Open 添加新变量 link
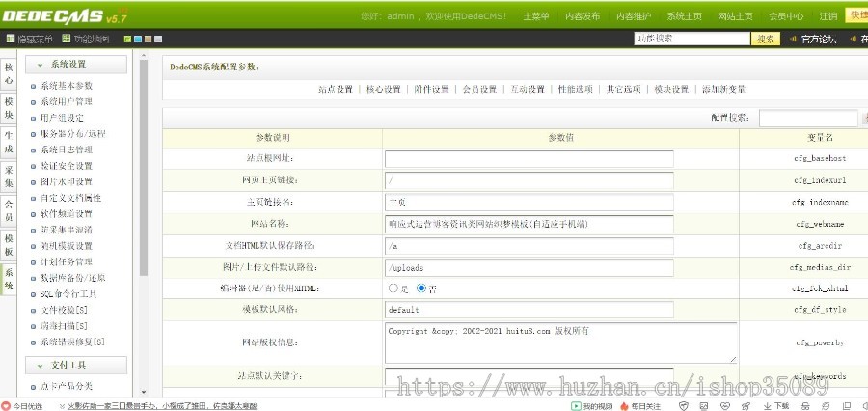The height and width of the screenshot is (411, 868). tap(724, 89)
